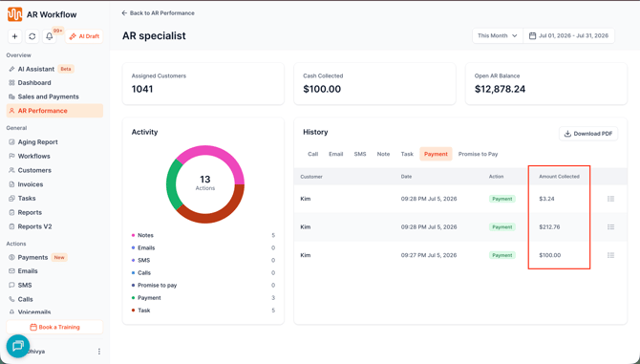
Task: Click the Reports sidebar icon
Action: click(11, 213)
